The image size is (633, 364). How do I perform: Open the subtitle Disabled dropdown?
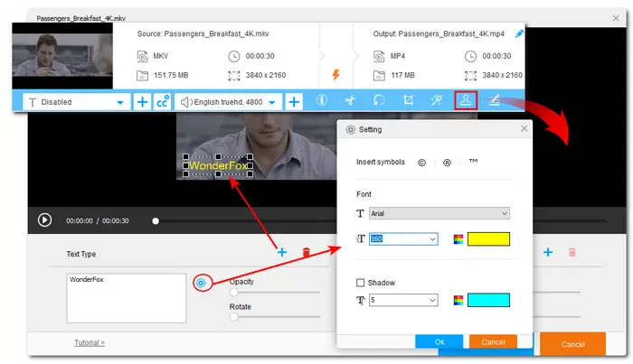tap(72, 102)
